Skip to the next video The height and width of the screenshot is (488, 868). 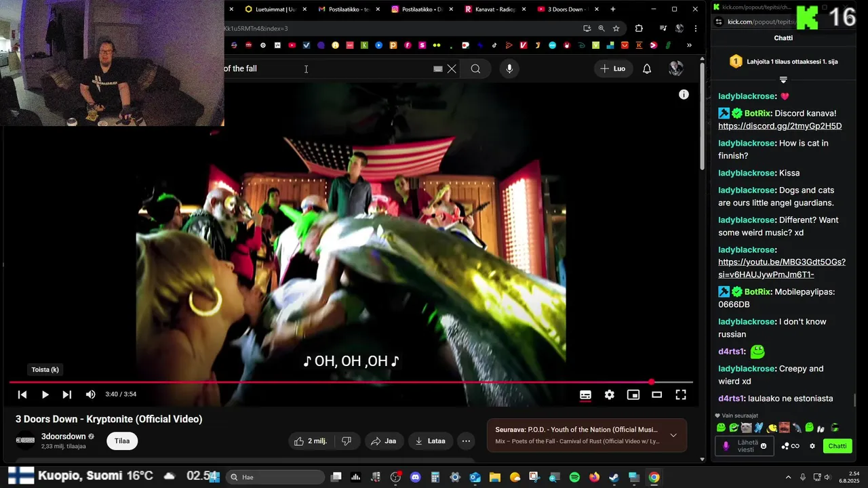tap(66, 394)
